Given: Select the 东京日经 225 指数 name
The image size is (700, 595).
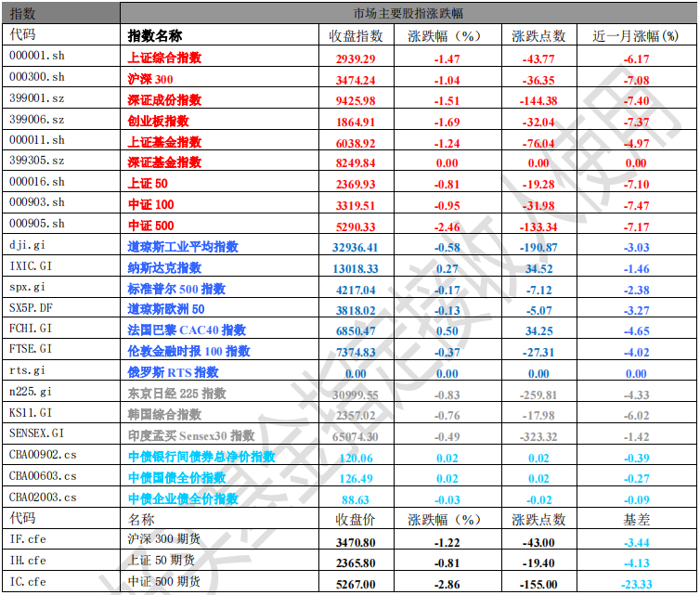Looking at the screenshot, I should (175, 394).
